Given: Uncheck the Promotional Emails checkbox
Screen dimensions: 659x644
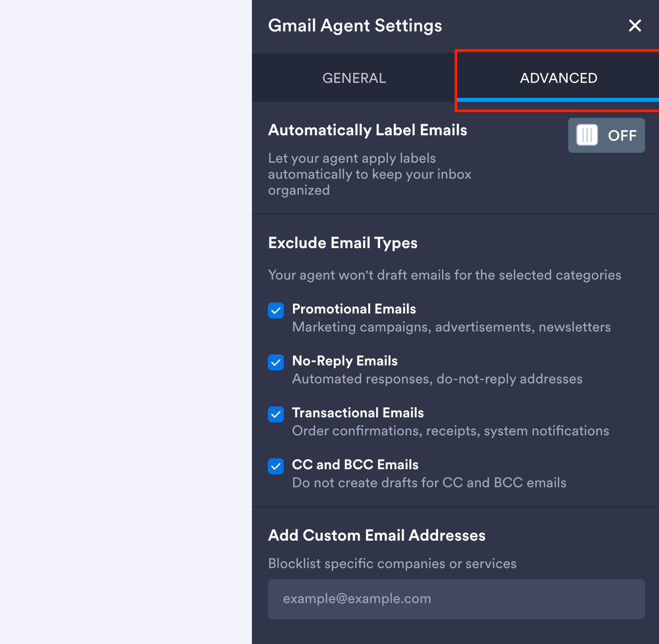Looking at the screenshot, I should [276, 311].
